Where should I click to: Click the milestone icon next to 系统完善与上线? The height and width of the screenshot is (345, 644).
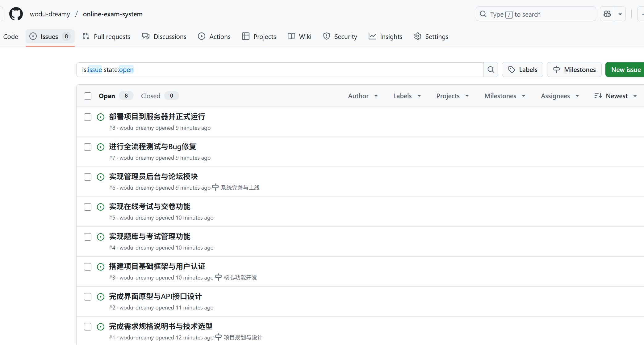tap(215, 187)
